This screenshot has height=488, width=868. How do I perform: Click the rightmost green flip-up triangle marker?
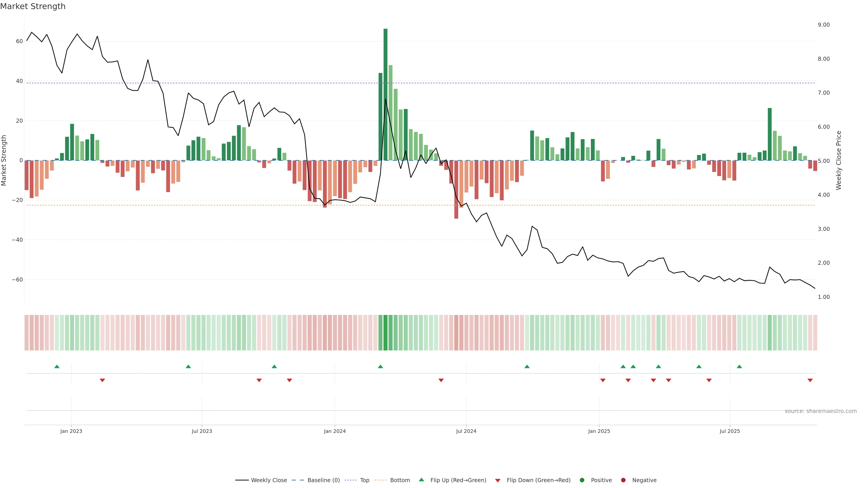tap(739, 366)
